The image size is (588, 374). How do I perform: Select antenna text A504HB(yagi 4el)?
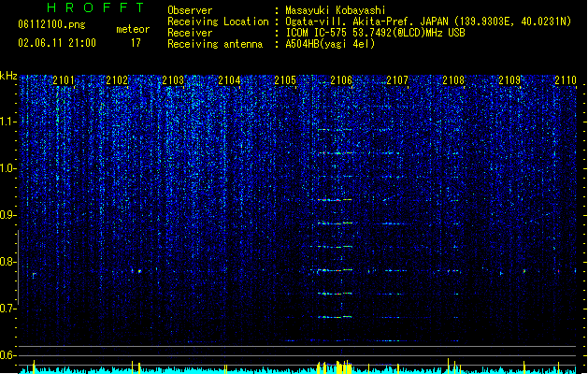[330, 44]
